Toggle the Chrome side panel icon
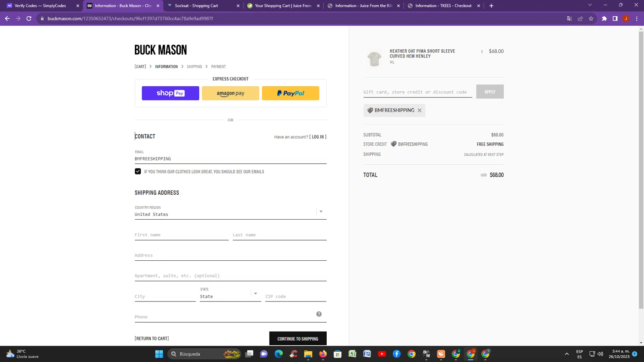This screenshot has height=362, width=644. click(615, 18)
